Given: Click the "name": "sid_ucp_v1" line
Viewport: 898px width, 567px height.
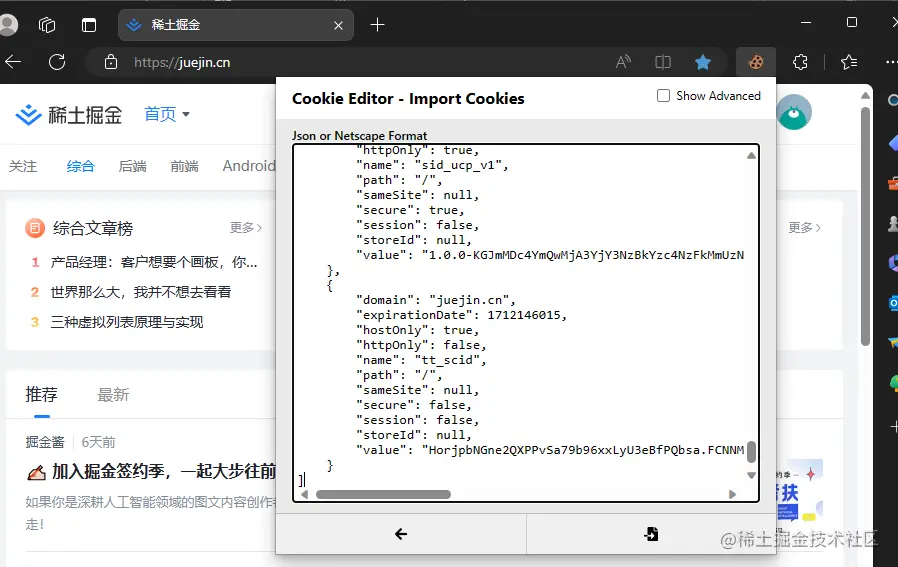Looking at the screenshot, I should pyautogui.click(x=432, y=166).
